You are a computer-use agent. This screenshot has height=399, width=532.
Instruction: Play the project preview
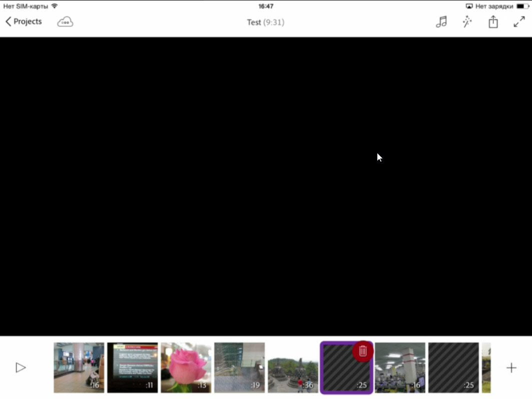pyautogui.click(x=21, y=367)
